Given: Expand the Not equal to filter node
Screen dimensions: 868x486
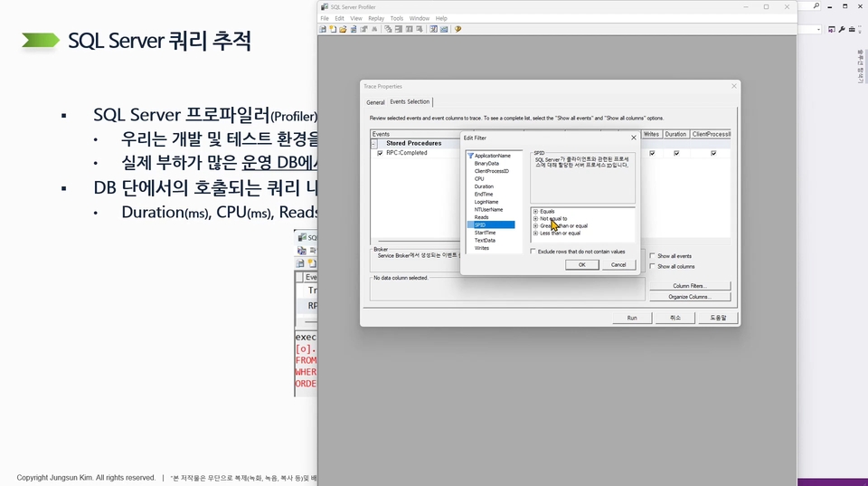Looking at the screenshot, I should (x=535, y=219).
